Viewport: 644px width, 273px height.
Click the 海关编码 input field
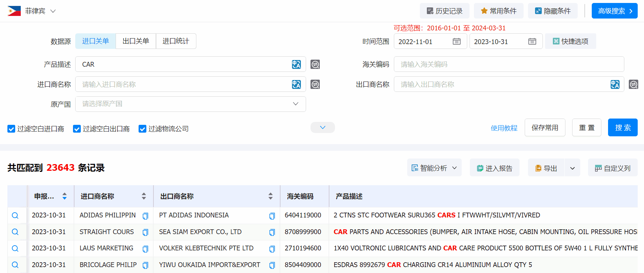(x=508, y=64)
